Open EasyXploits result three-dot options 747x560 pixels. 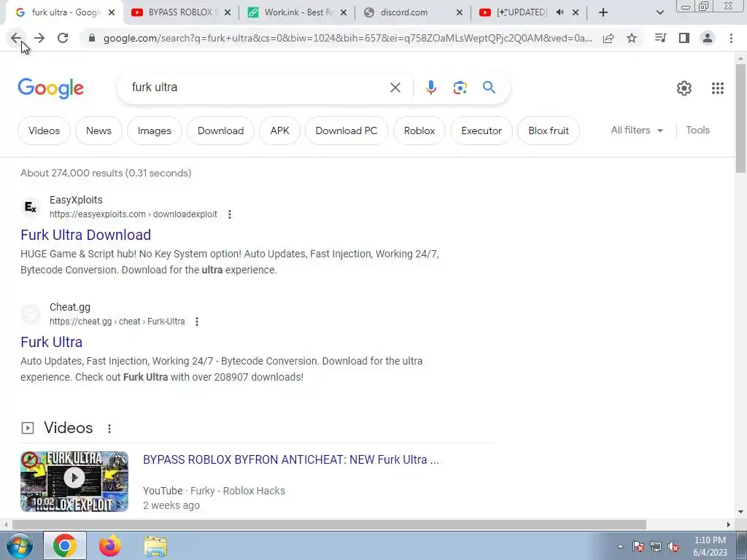pos(230,214)
